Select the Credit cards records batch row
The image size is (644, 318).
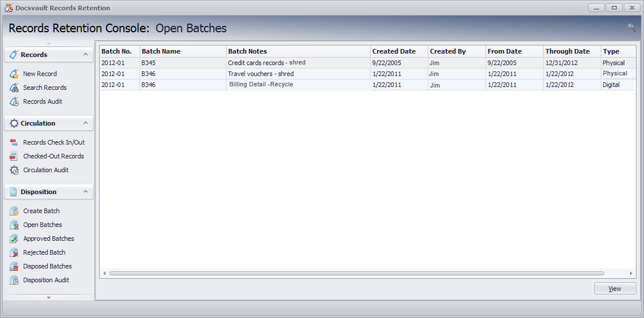[266, 63]
